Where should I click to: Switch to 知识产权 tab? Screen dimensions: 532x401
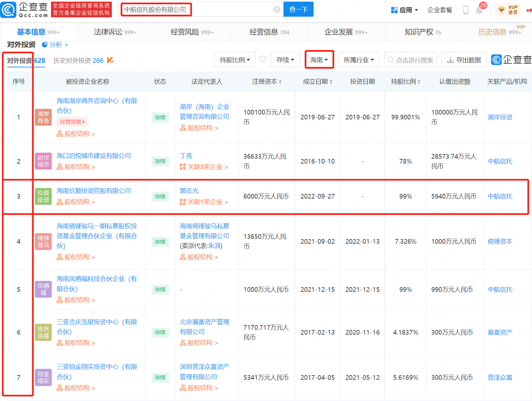click(423, 32)
